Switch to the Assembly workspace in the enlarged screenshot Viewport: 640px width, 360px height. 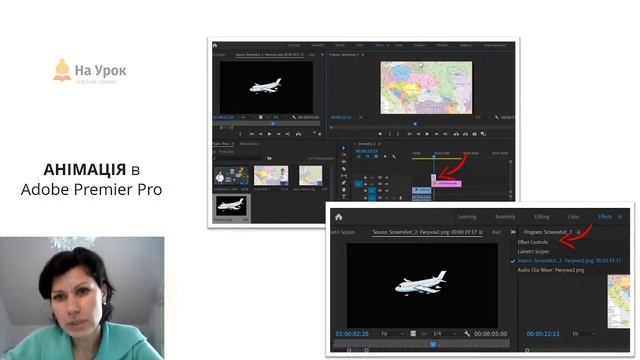505,217
